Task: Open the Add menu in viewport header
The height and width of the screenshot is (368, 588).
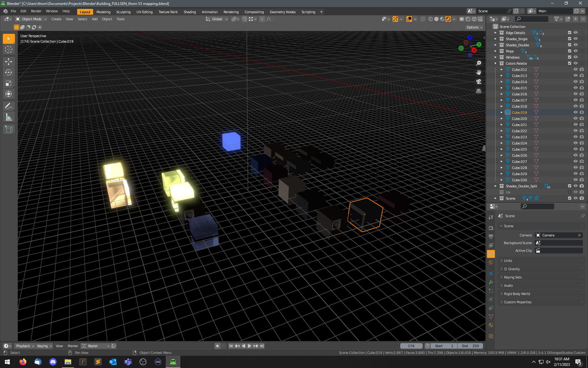Action: click(x=95, y=19)
